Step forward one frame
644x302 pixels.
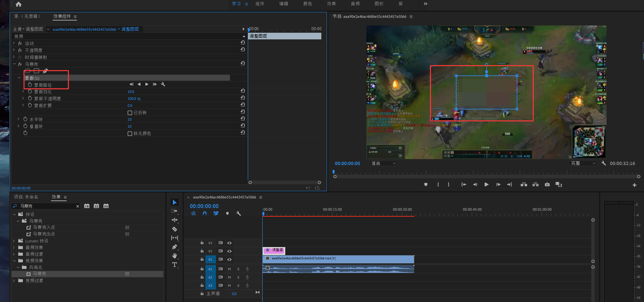click(498, 185)
